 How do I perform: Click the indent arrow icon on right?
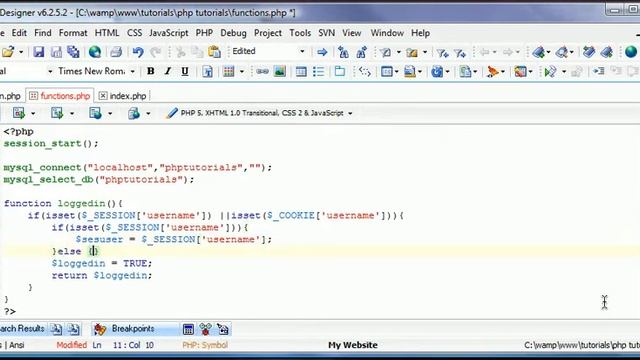599,71
